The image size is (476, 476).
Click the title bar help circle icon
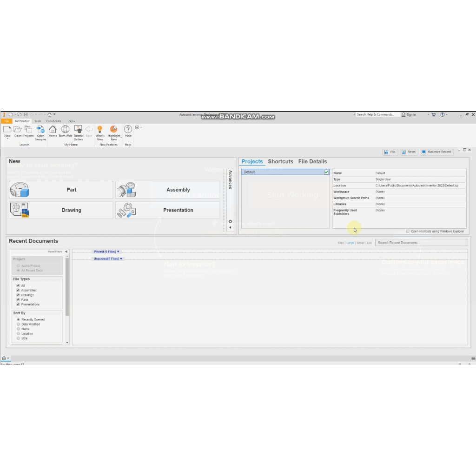pos(443,115)
